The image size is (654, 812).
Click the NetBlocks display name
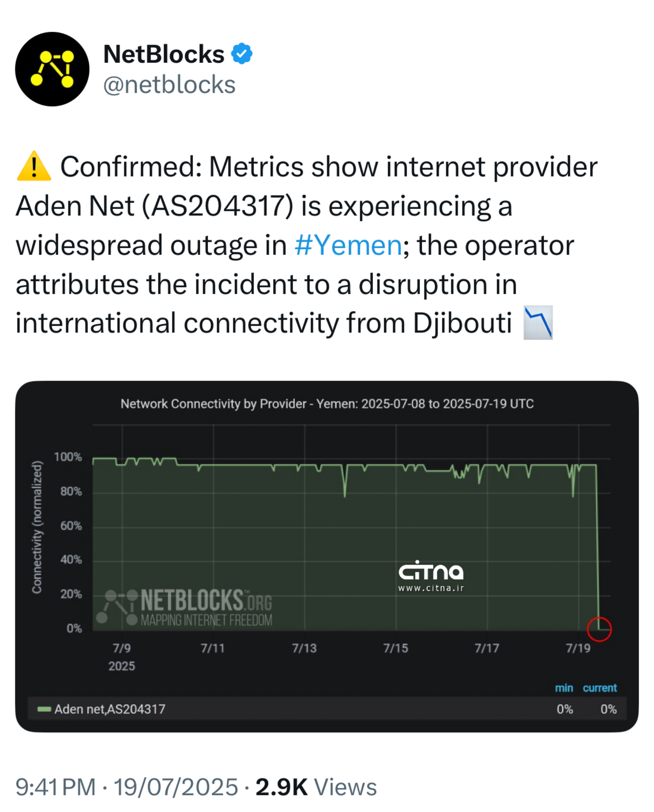click(164, 54)
